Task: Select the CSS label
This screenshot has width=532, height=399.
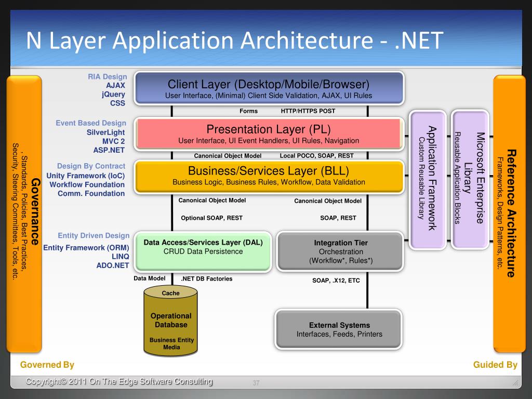Action: tap(118, 103)
